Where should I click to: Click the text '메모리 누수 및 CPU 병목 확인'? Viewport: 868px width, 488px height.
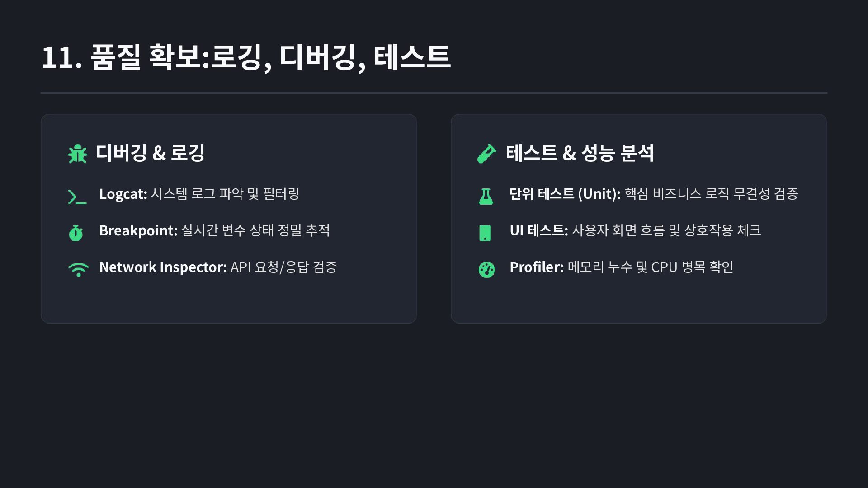coord(651,267)
